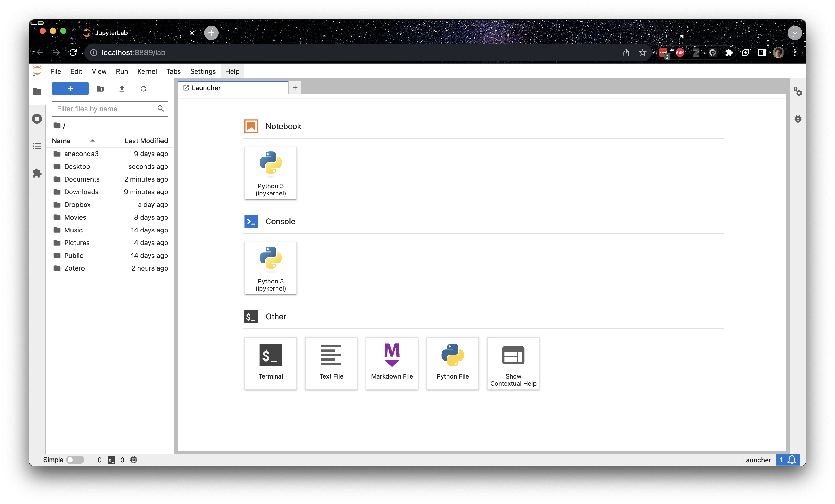Toggle Simple interface mode

75,460
